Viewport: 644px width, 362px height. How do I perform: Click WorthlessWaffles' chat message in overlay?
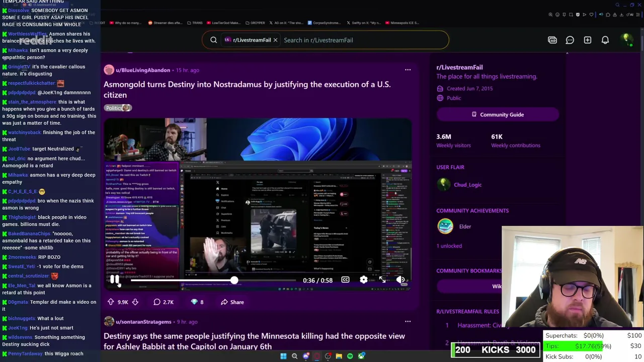[x=49, y=37]
